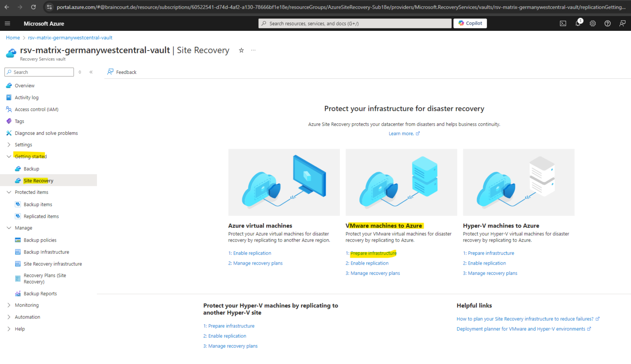Open Backup policies under Manage
Viewport: 631px width, 364px height.
(x=40, y=240)
